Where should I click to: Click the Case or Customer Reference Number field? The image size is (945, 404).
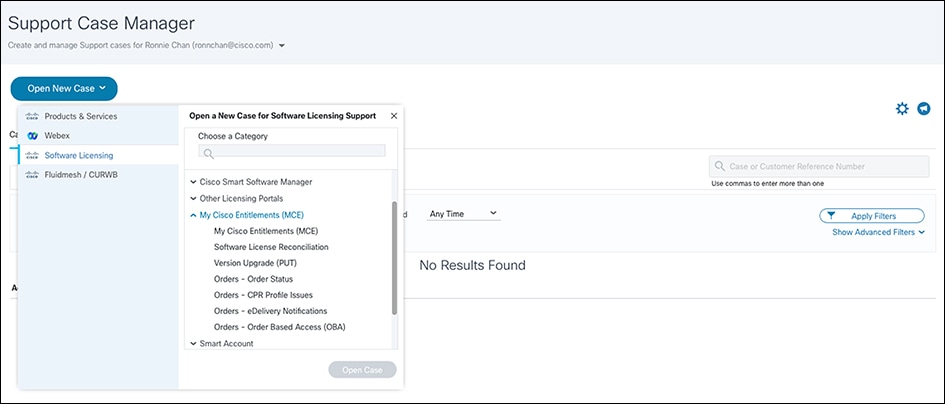(x=824, y=166)
